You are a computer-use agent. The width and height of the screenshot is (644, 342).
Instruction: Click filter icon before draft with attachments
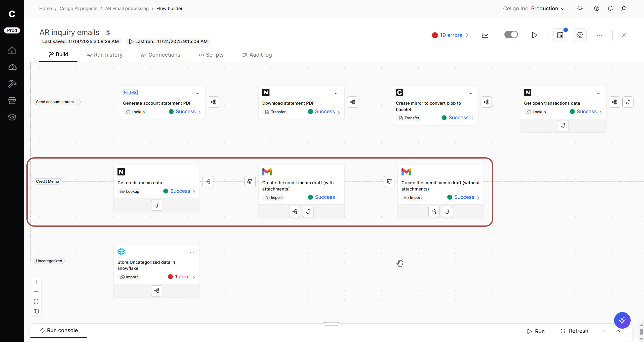[x=250, y=181]
